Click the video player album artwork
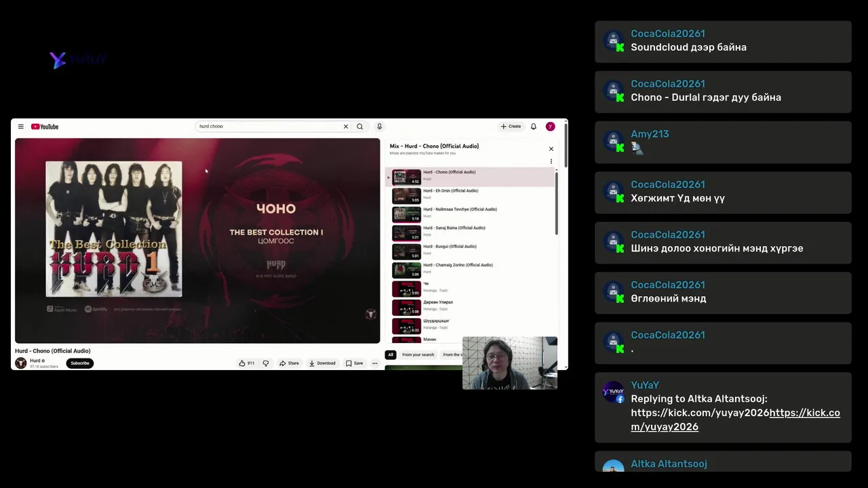Screen dimensions: 868x488 tap(114, 229)
